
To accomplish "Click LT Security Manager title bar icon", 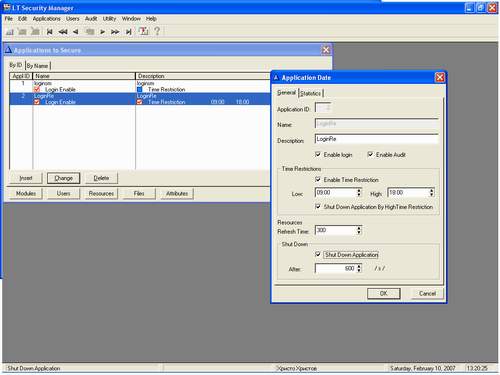I will 7,7.
